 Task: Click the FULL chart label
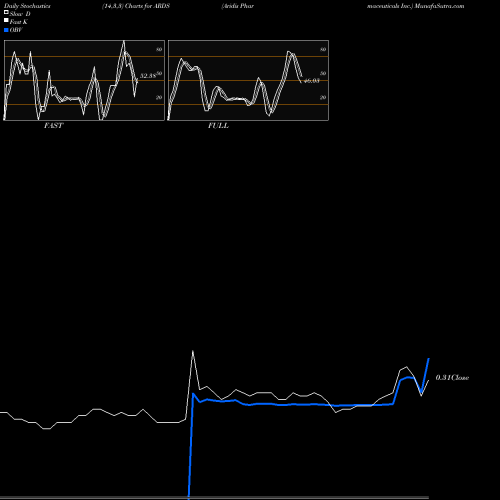click(218, 126)
